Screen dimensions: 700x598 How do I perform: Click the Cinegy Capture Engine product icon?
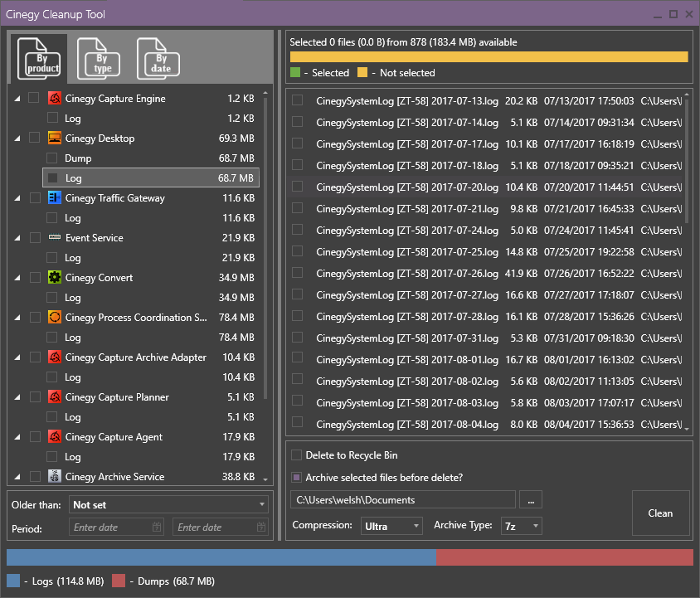55,98
